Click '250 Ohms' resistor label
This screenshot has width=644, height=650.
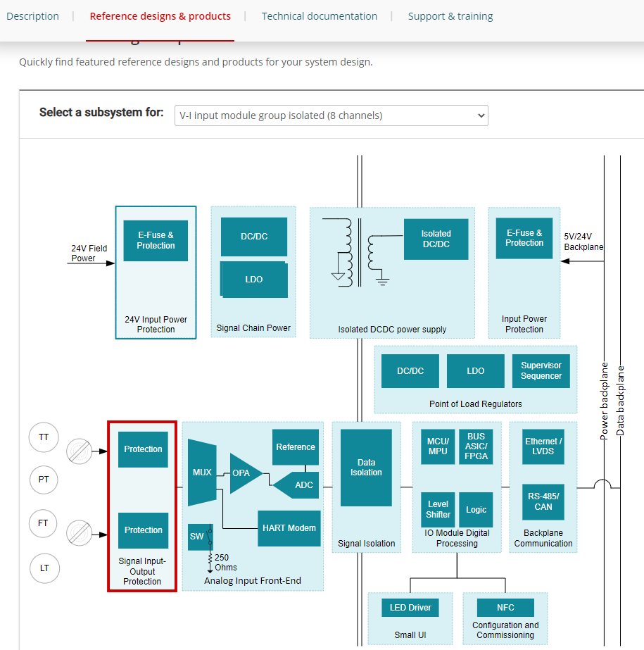(x=225, y=563)
